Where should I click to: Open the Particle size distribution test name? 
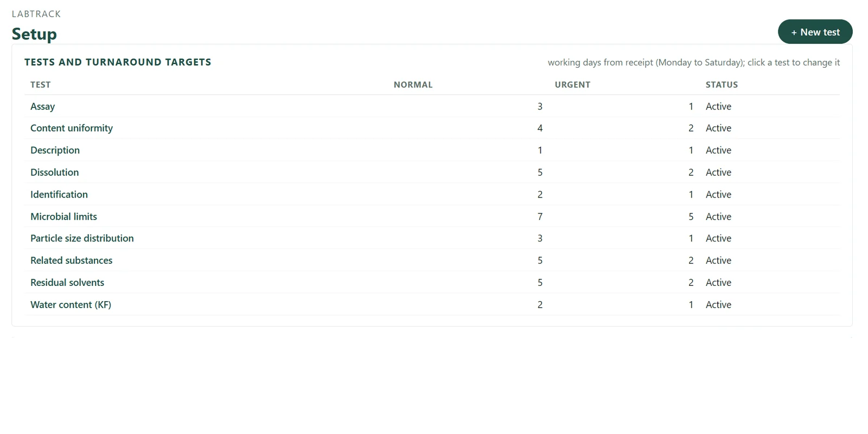pos(82,238)
